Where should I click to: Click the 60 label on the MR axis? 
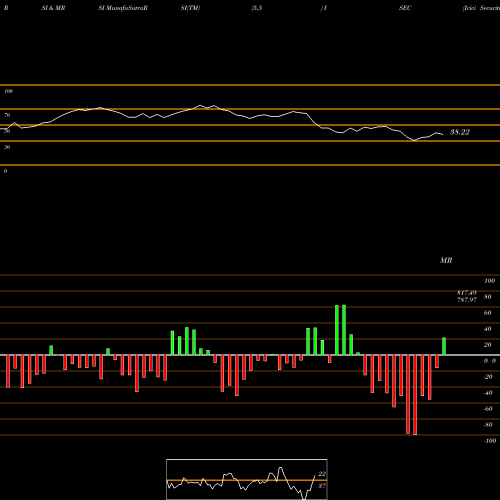(x=488, y=313)
